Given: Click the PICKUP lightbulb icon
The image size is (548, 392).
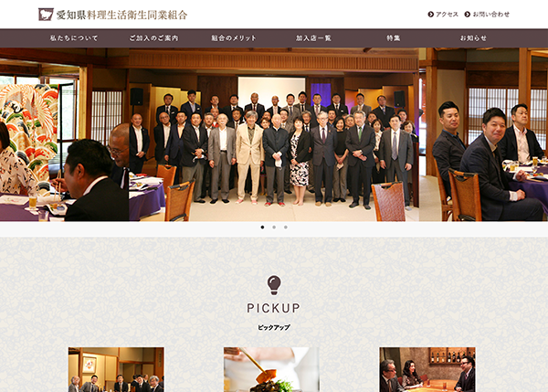Looking at the screenshot, I should (274, 285).
